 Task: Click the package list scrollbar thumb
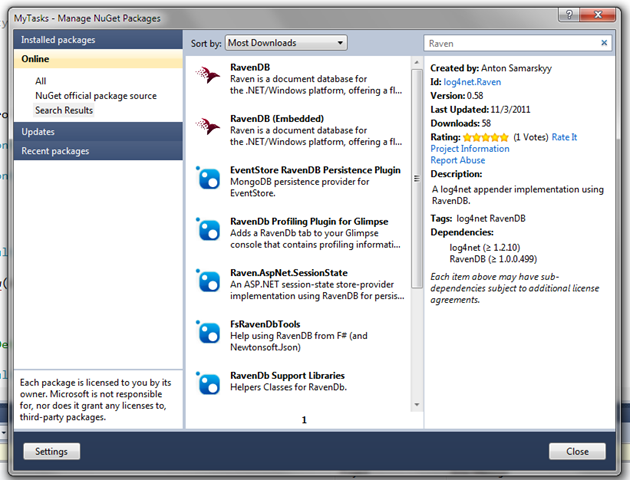417,178
